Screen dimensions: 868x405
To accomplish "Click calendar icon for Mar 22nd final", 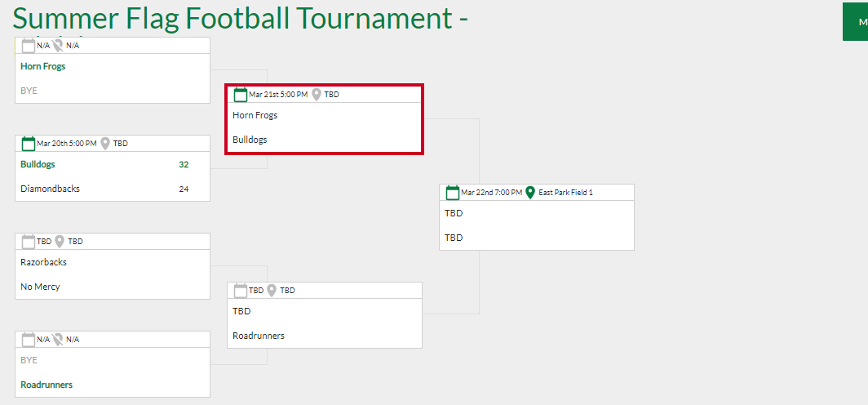I will click(453, 193).
